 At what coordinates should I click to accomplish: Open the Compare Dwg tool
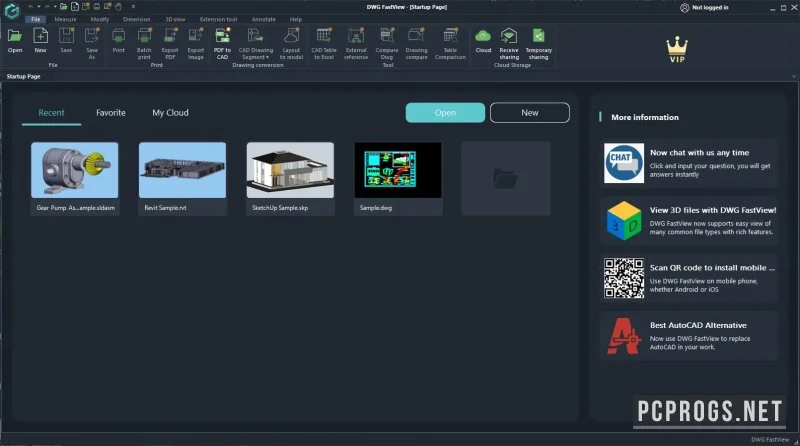tap(387, 43)
